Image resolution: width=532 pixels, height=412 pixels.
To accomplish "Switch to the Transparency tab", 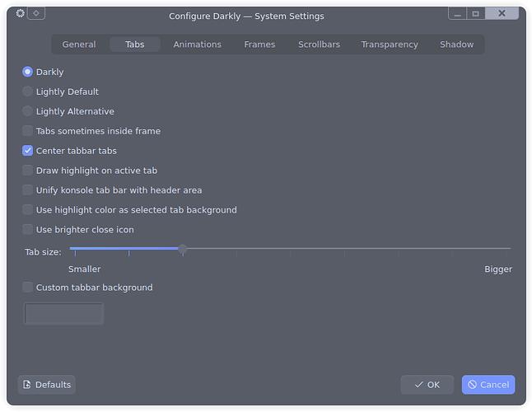I will (390, 44).
